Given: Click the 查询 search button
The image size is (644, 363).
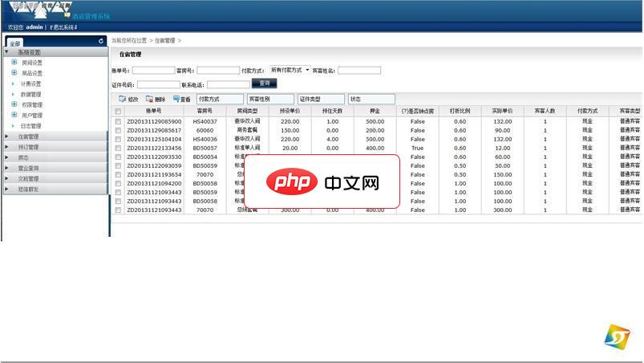Looking at the screenshot, I should (x=264, y=83).
